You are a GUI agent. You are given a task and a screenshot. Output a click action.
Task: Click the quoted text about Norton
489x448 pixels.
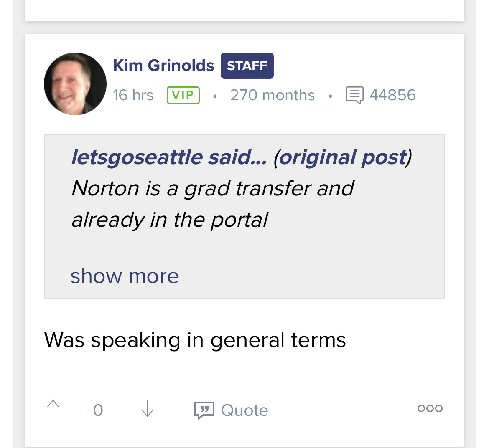coord(212,204)
